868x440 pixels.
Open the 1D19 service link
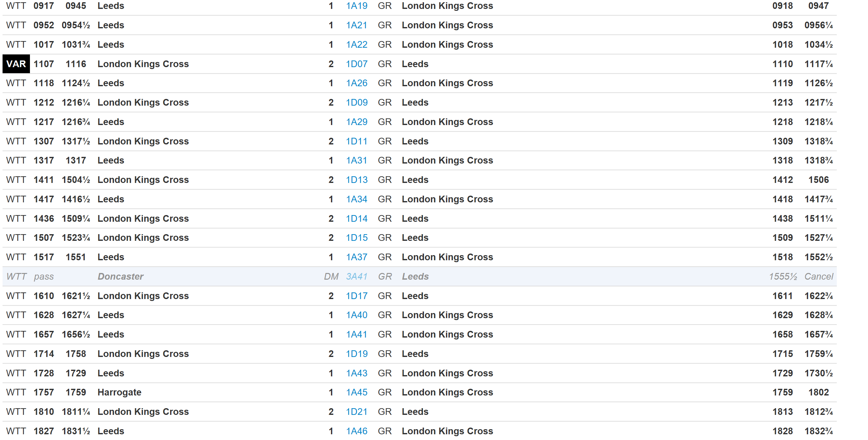click(356, 354)
